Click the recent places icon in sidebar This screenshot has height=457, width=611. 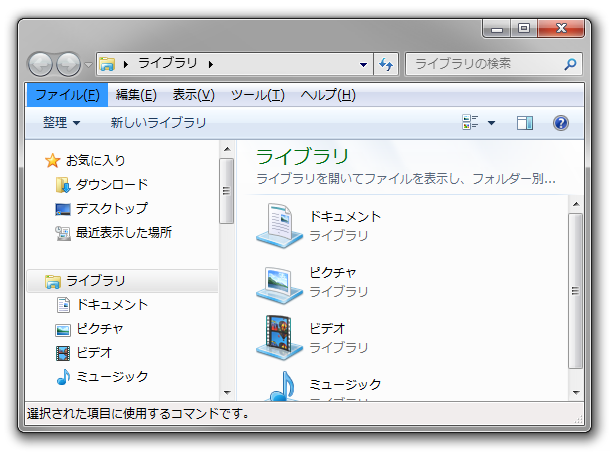pyautogui.click(x=63, y=233)
